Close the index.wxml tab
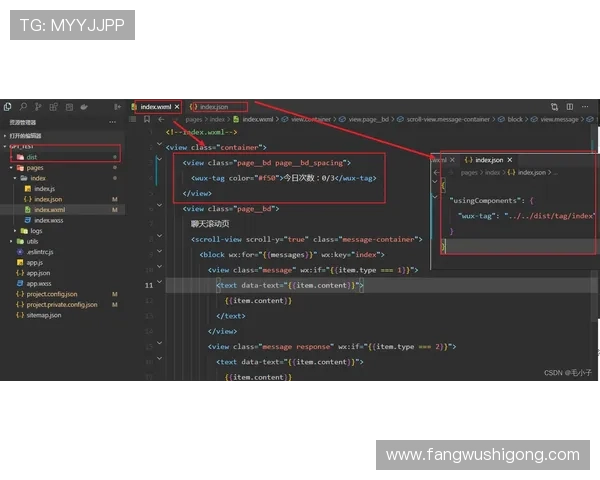Image resolution: width=600 pixels, height=480 pixels. click(177, 106)
